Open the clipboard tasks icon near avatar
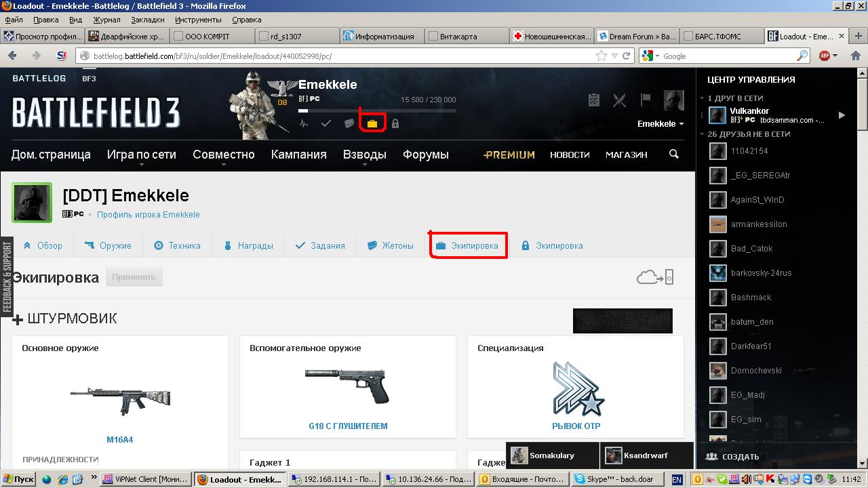Image resolution: width=868 pixels, height=488 pixels. point(594,100)
